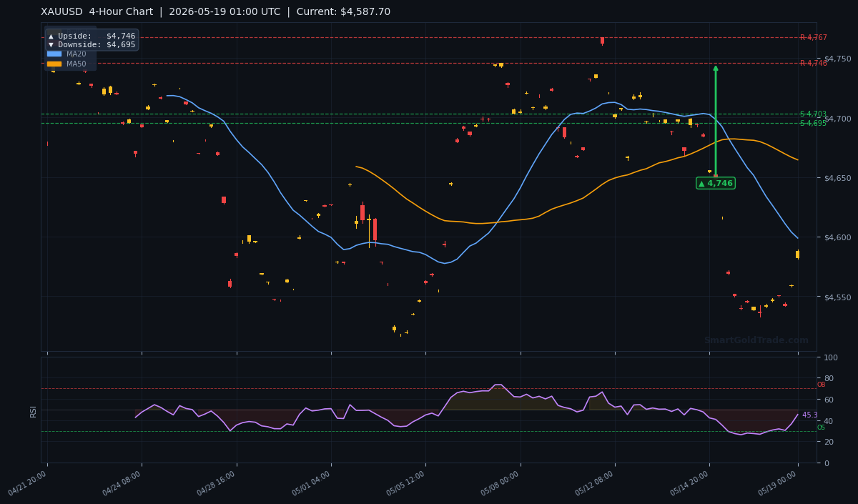Click the 04/28 16:00 time label
This screenshot has height=504, width=858.
(217, 484)
